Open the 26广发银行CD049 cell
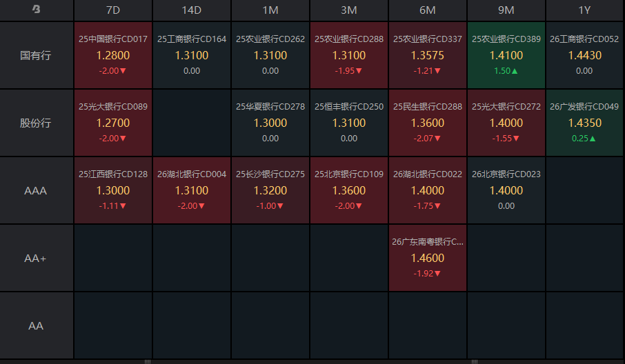The width and height of the screenshot is (625, 364). (x=584, y=123)
